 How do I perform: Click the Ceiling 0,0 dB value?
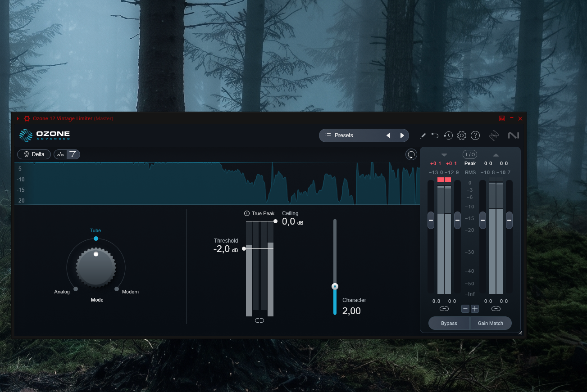292,221
